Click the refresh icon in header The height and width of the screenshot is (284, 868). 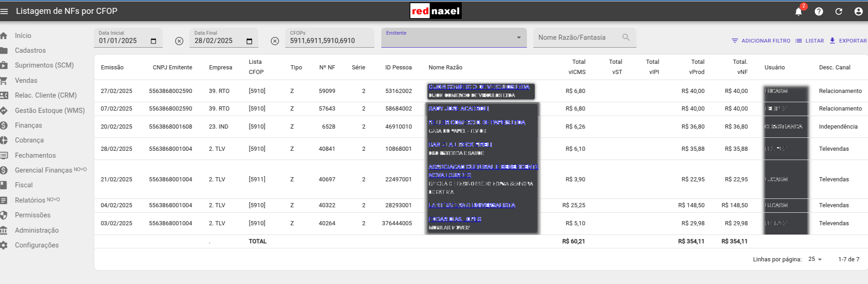click(x=838, y=12)
